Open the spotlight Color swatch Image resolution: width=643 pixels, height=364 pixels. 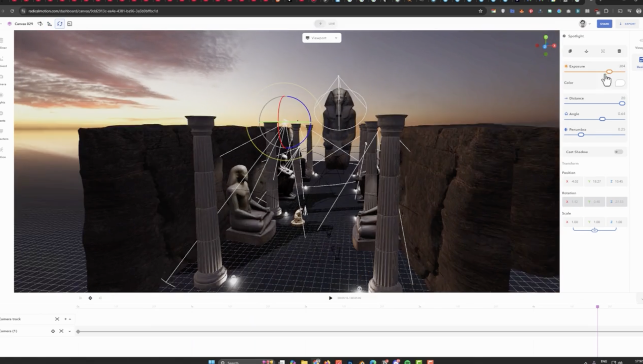[x=620, y=83]
